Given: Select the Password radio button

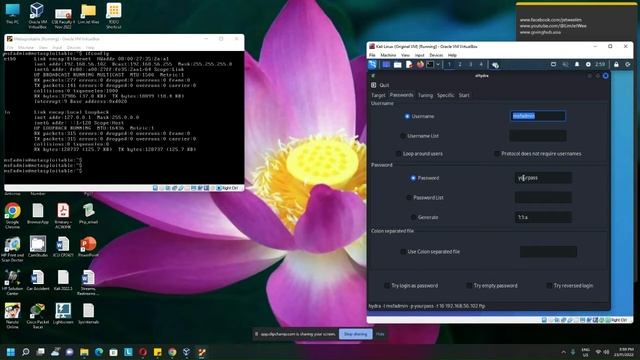Looking at the screenshot, I should (413, 178).
